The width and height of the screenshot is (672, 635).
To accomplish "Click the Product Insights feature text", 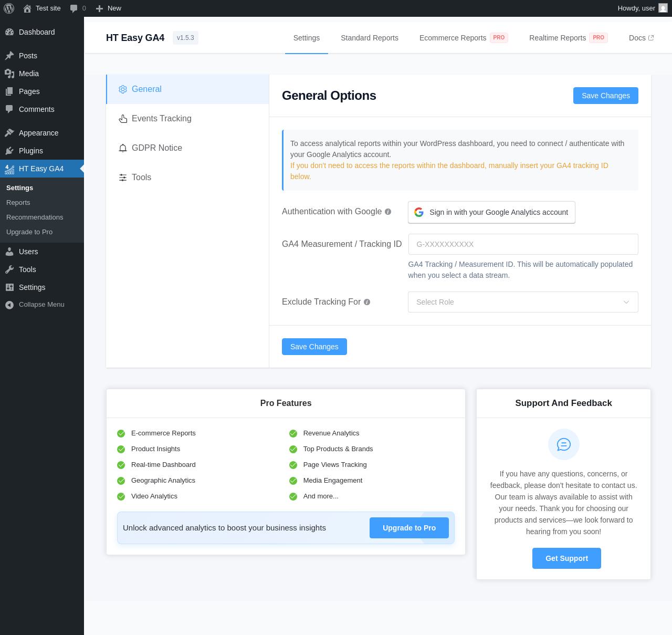I will point(155,449).
